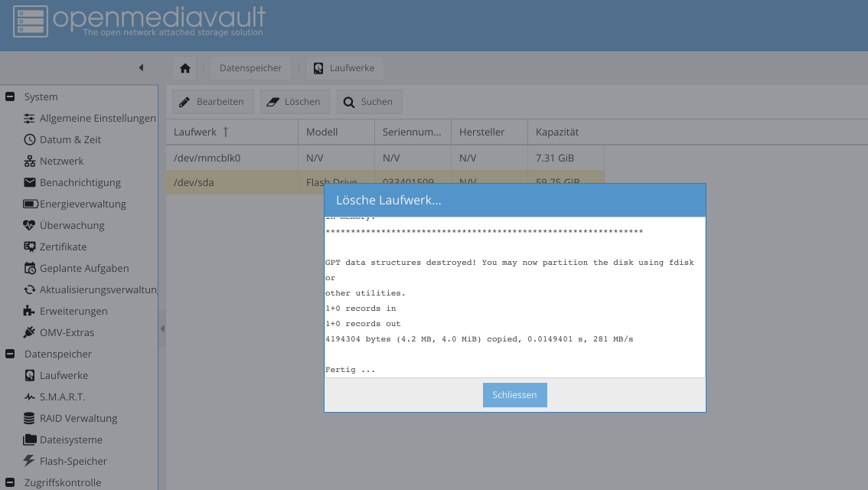Click the Modell column header
The width and height of the screenshot is (868, 490).
[x=336, y=132]
